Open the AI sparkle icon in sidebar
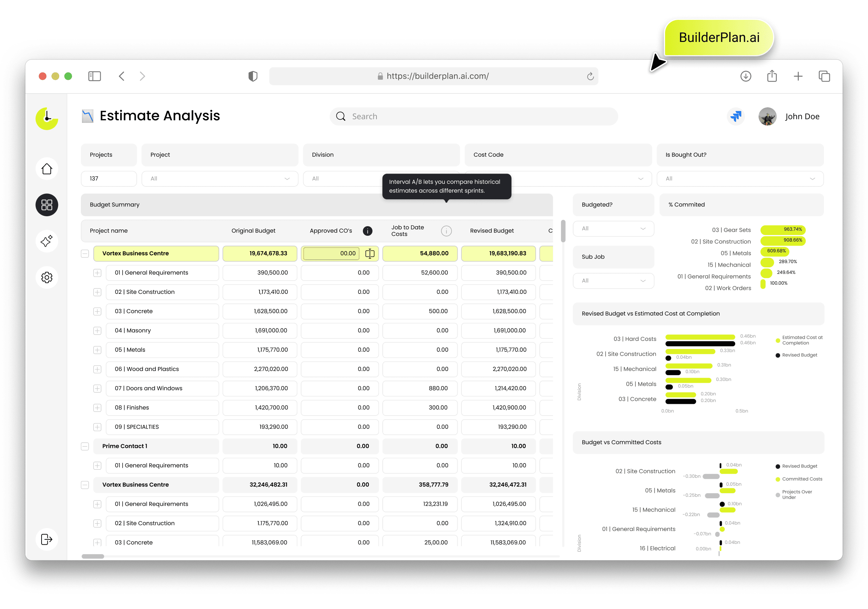The width and height of the screenshot is (868, 609). pyautogui.click(x=47, y=241)
